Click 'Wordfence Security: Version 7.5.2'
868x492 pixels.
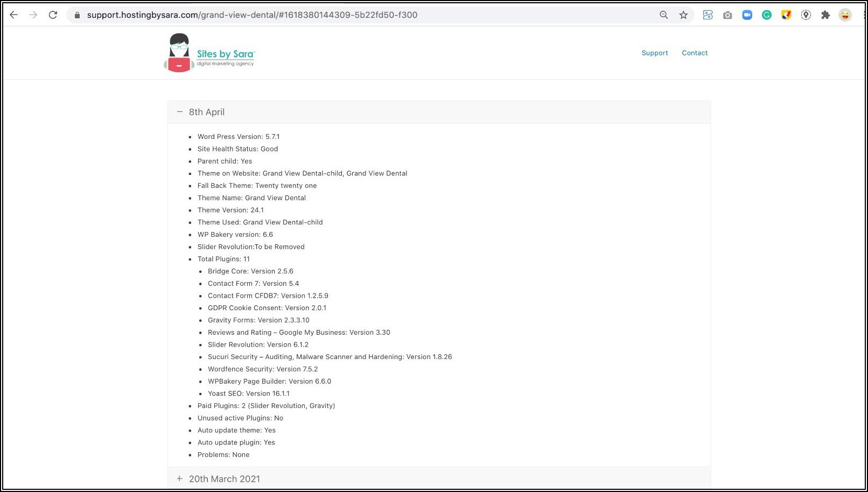tap(263, 369)
